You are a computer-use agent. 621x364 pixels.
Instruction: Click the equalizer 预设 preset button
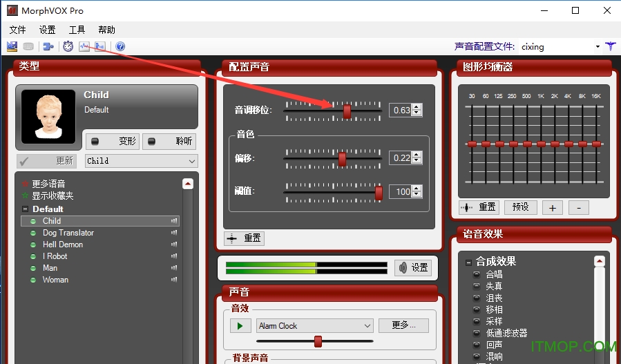520,207
